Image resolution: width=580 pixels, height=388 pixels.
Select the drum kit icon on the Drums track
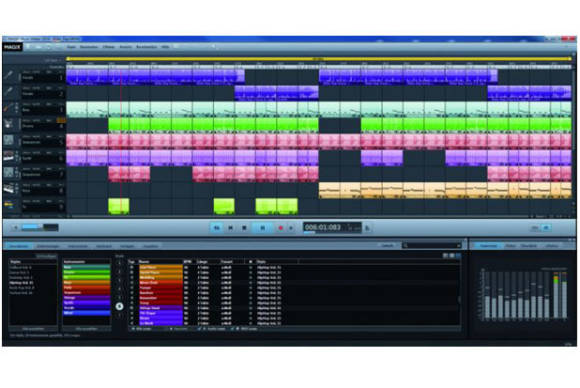(9, 124)
